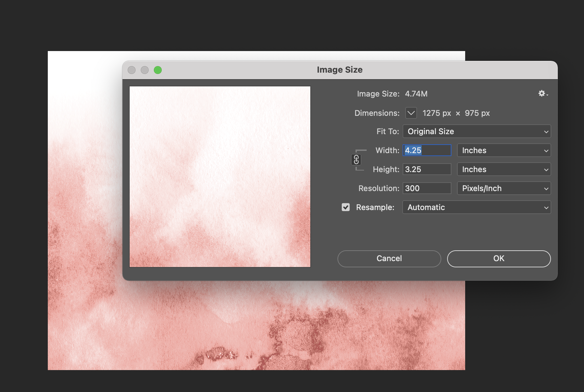Select the Width field showing 4.25
The width and height of the screenshot is (584, 392).
click(x=427, y=150)
